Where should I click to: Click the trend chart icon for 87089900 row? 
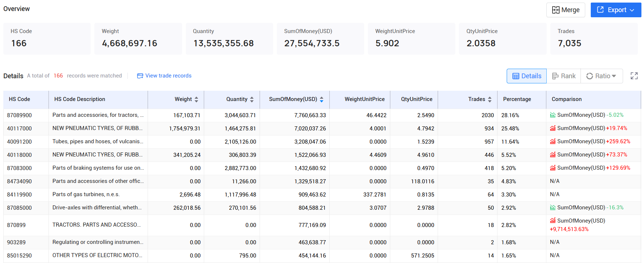[553, 115]
